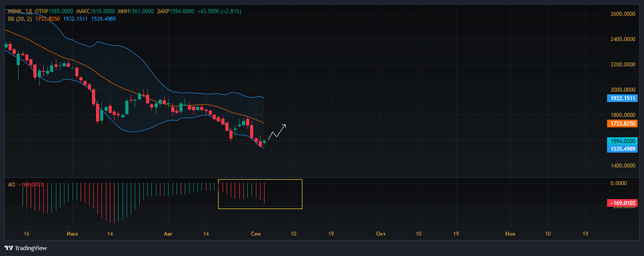Click the ЗАКР 1594.0000 close value
The height and width of the screenshot is (256, 644).
point(176,12)
